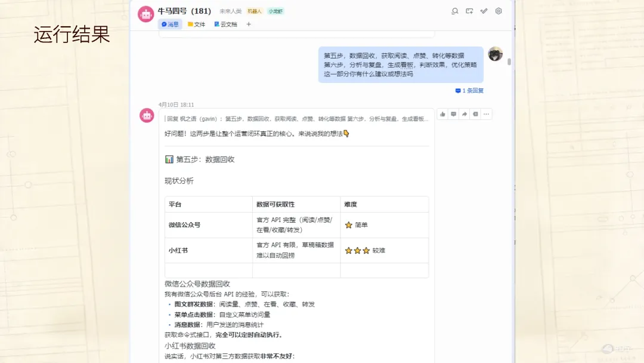Open the 1 条回复 thread link
644x363 pixels.
pos(469,90)
